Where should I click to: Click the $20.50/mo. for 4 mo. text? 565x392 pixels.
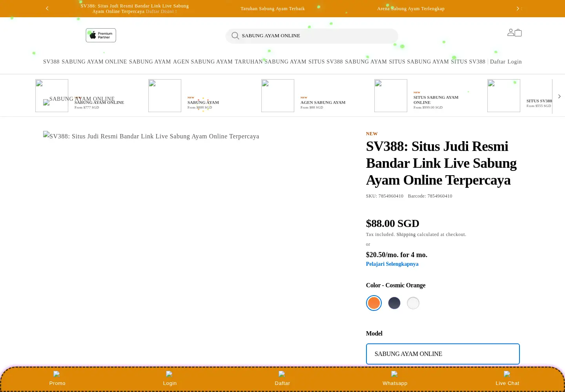[397, 255]
